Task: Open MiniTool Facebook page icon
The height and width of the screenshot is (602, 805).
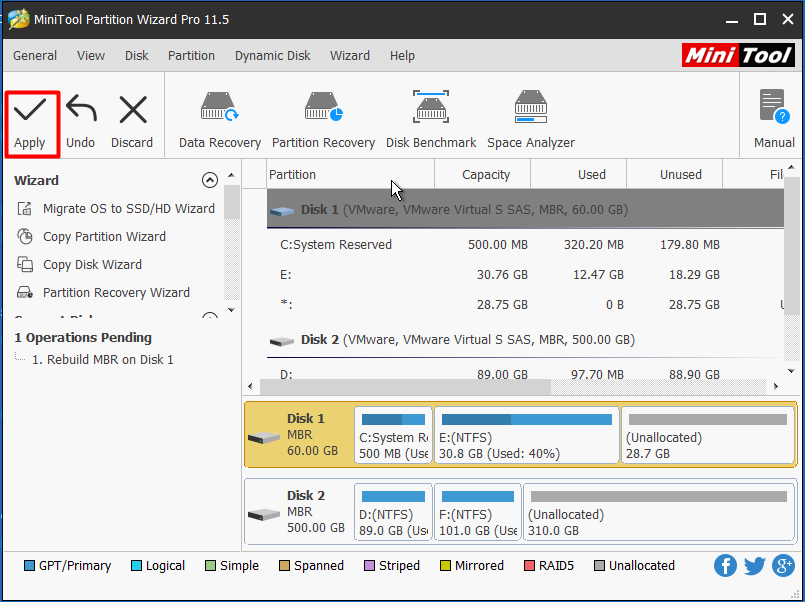Action: click(x=725, y=566)
